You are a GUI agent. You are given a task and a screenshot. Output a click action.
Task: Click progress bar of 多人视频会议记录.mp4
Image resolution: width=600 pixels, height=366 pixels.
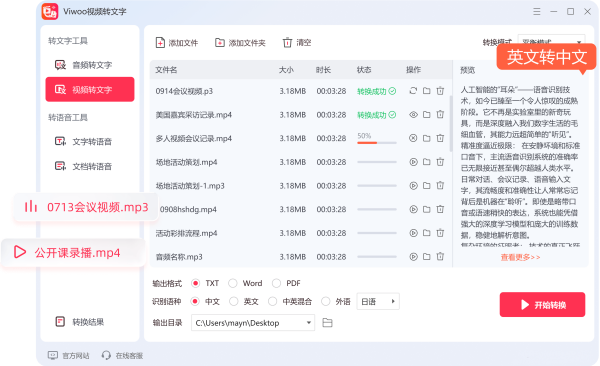coord(377,143)
